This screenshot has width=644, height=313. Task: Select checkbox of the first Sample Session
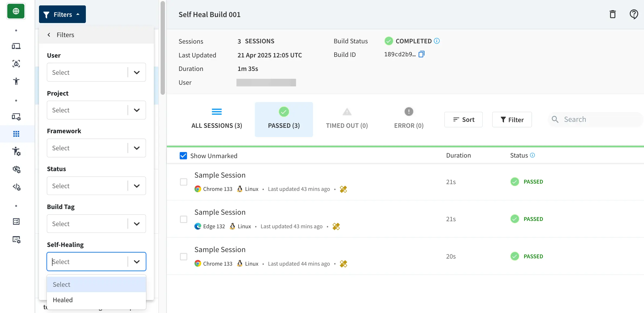(184, 182)
